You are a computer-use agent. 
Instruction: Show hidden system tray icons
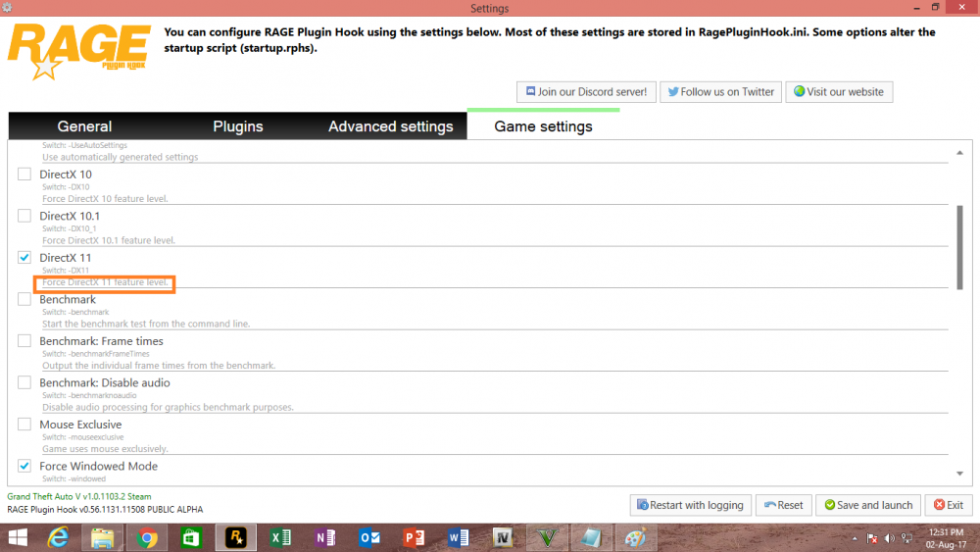pyautogui.click(x=855, y=538)
